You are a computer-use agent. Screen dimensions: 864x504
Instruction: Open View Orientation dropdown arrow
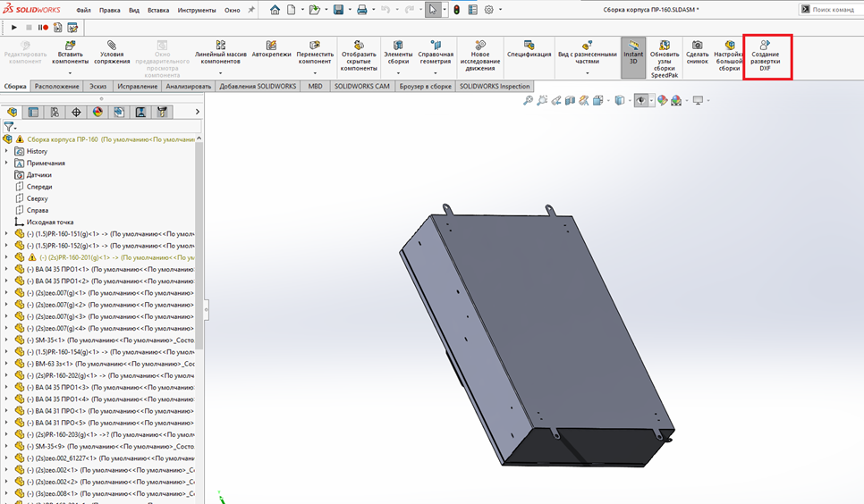click(x=608, y=101)
